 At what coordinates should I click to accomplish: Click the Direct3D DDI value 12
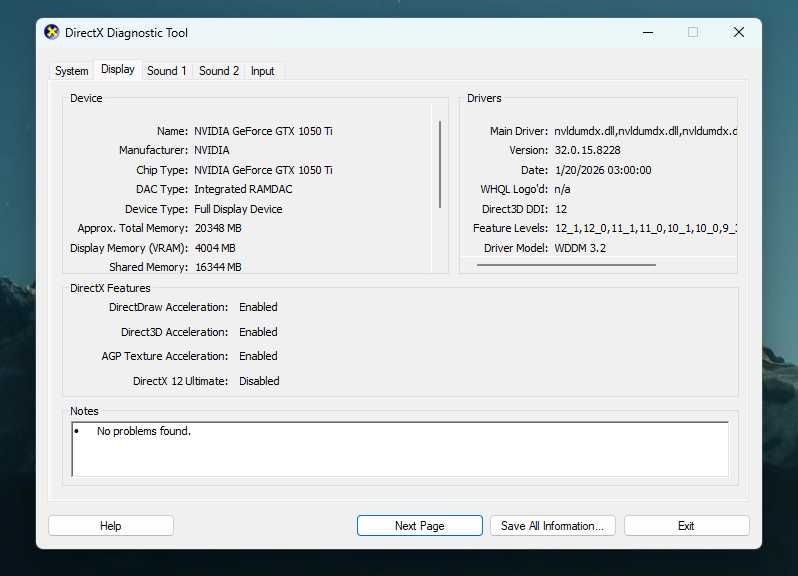[561, 209]
